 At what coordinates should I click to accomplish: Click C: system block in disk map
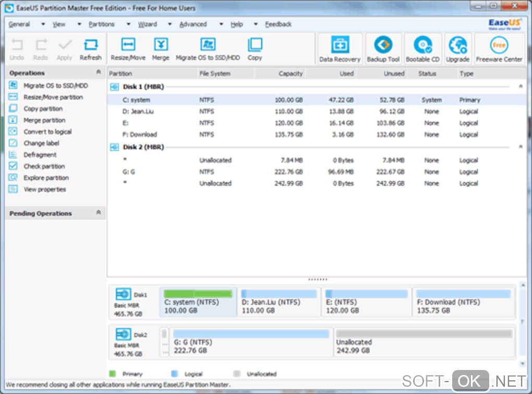[x=198, y=302]
